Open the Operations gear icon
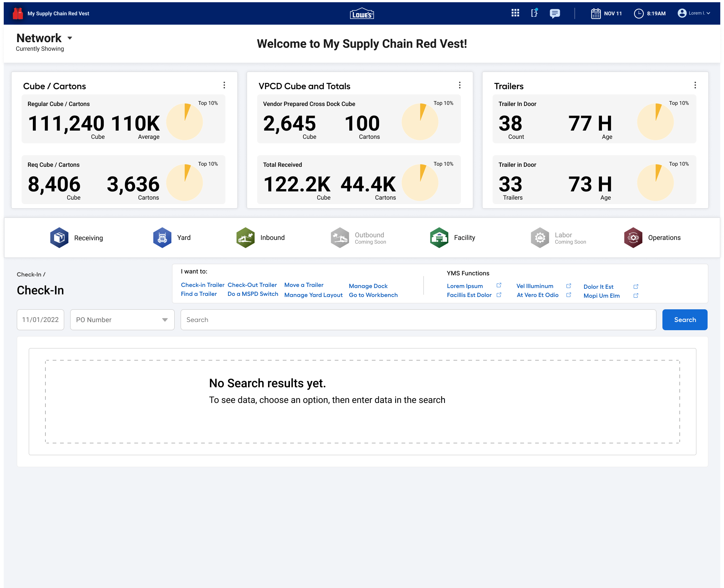724x588 pixels. [x=633, y=238]
